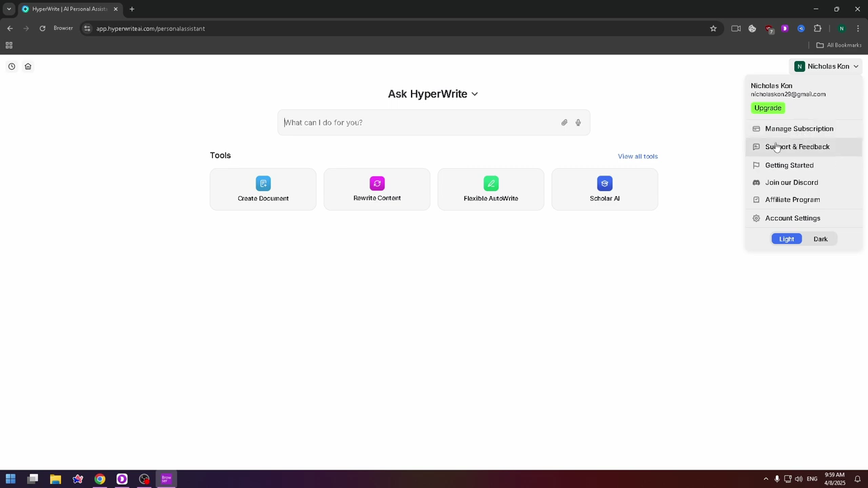The image size is (868, 488).
Task: Select Manage Subscription from the menu
Action: coord(804,129)
